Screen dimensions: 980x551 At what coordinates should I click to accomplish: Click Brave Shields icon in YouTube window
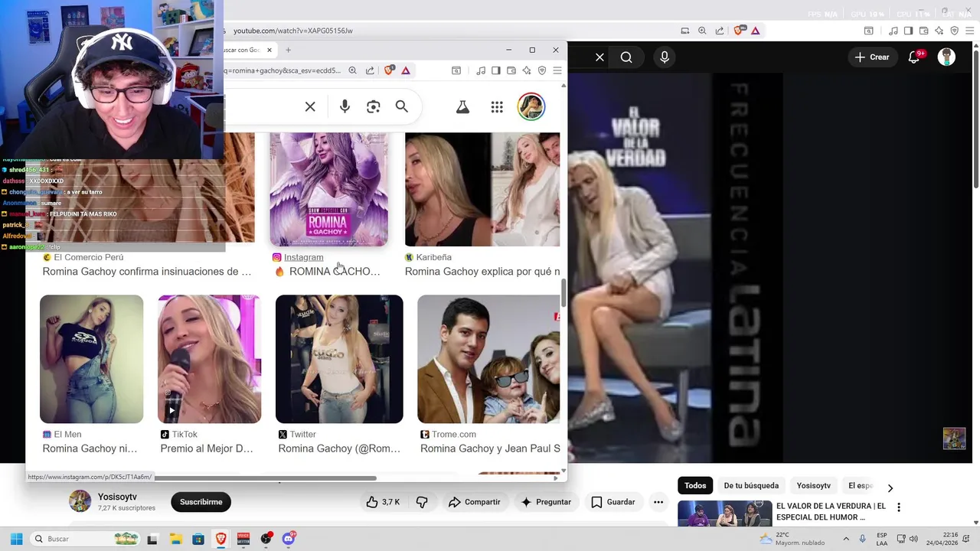coord(739,31)
